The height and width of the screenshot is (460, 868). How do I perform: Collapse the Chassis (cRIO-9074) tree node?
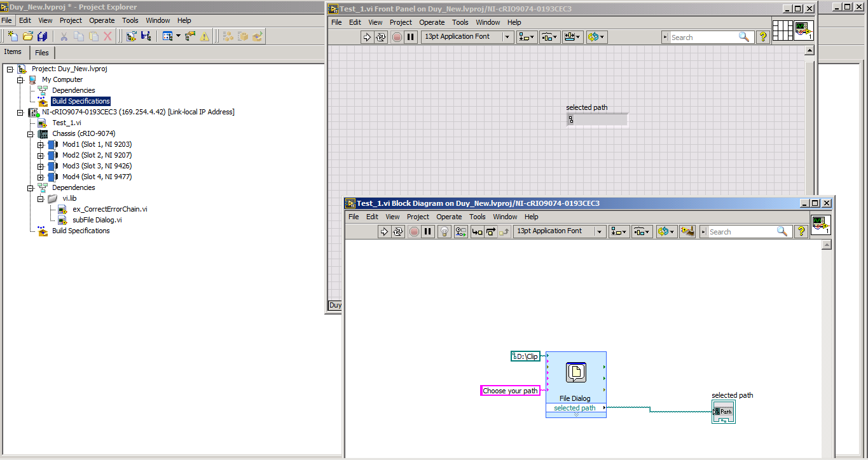[x=30, y=134]
